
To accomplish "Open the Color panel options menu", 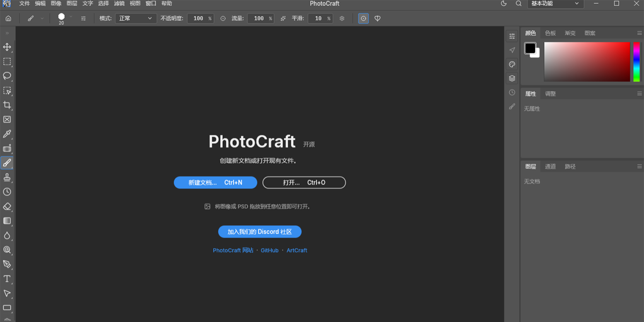I will [639, 33].
